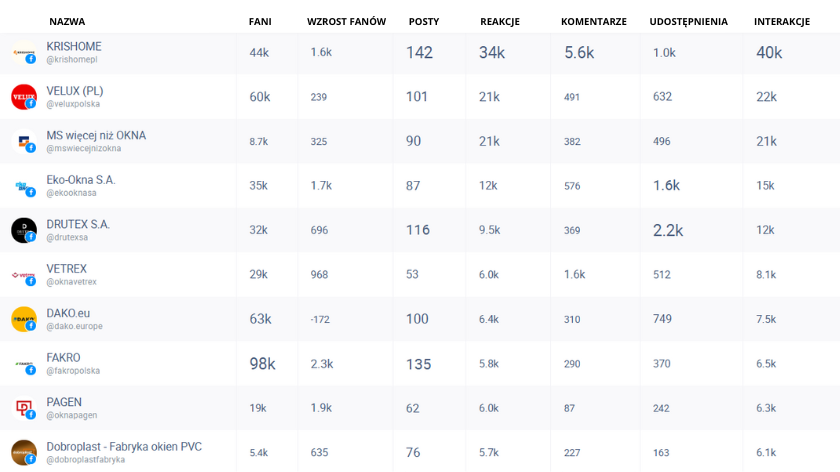This screenshot has height=472, width=840.
Task: Open the KRISHOME page name link
Action: 74,47
